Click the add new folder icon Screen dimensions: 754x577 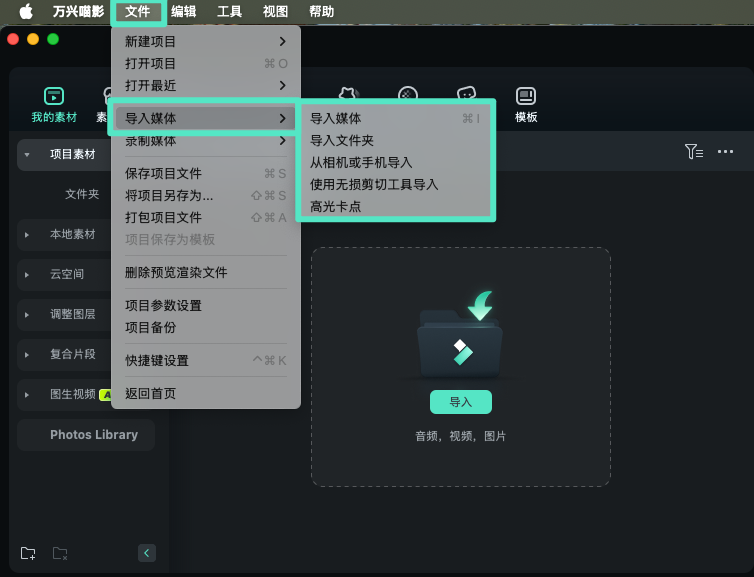pyautogui.click(x=28, y=553)
